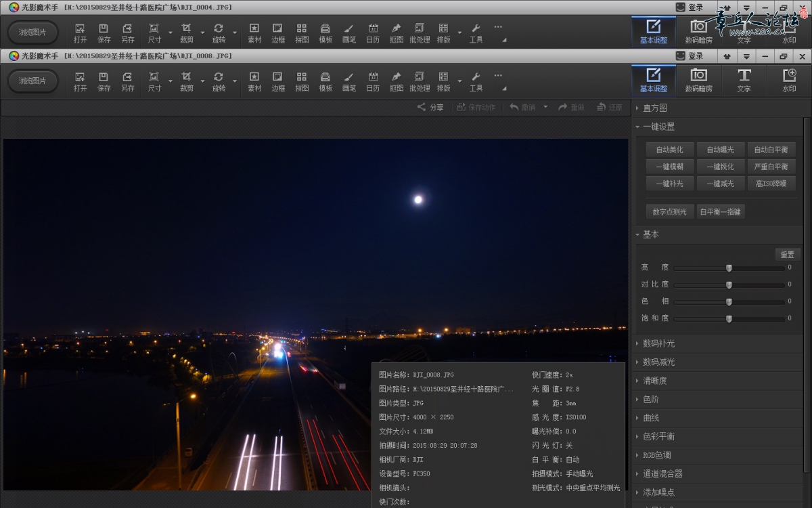Screen dimensions: 812x508
Task: Open 模板 templates in the DJI_0008 window
Action: coord(325,81)
